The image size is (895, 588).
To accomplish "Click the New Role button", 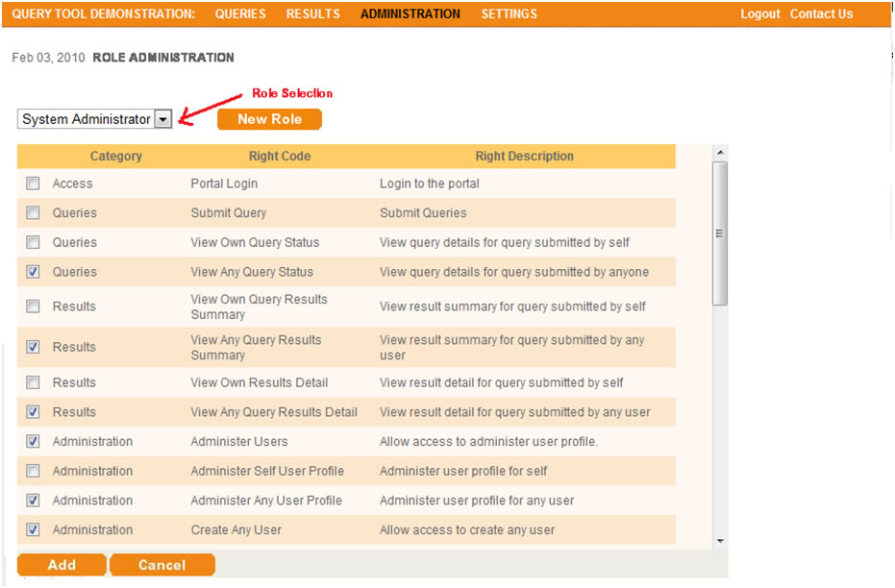I will click(269, 119).
